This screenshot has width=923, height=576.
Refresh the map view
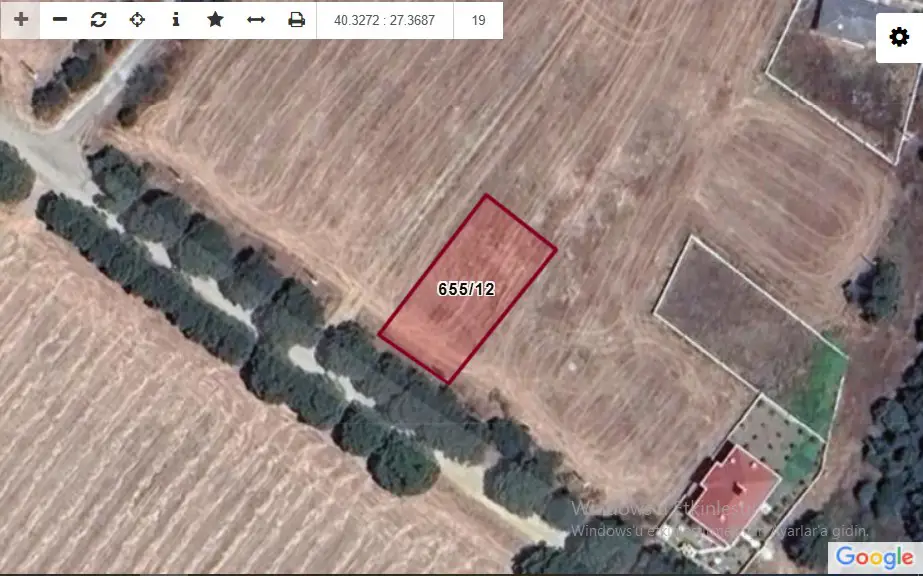[x=98, y=20]
